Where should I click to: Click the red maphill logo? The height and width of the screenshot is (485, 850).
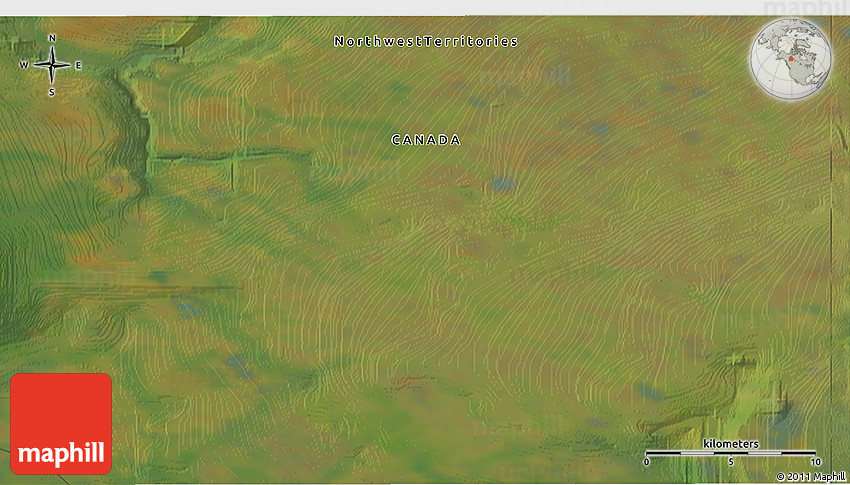coord(61,424)
